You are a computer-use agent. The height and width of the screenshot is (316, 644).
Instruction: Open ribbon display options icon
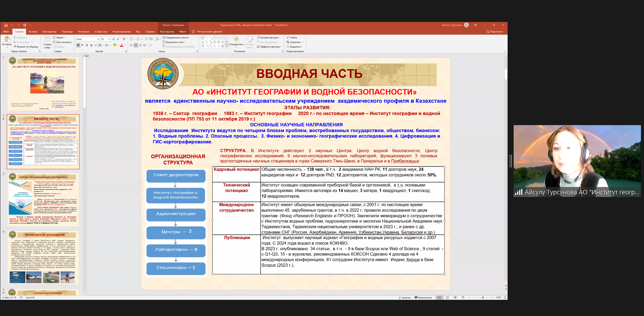(x=476, y=25)
